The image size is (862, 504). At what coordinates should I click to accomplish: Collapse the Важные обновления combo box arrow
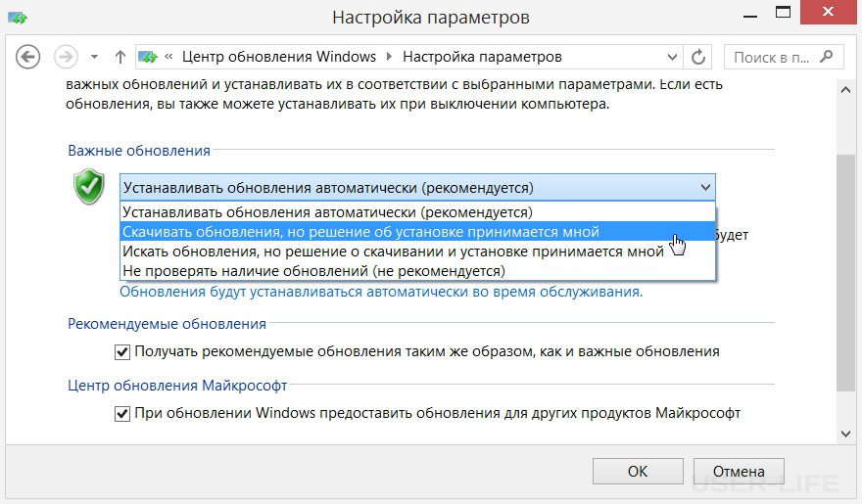[x=705, y=188]
